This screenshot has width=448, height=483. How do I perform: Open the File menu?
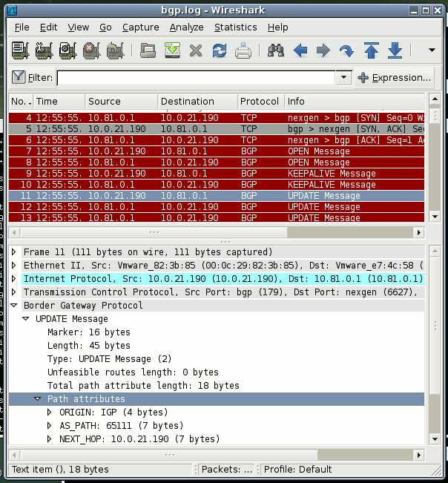(22, 27)
